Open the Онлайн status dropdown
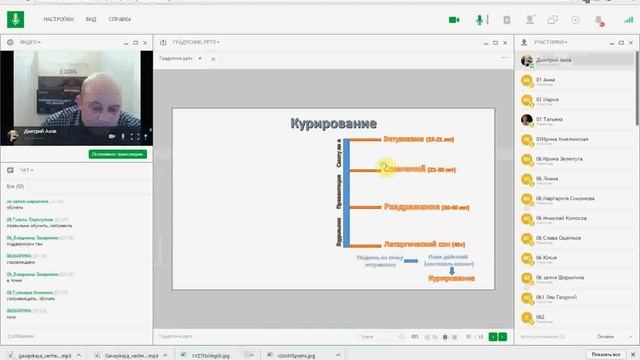 [x=614, y=337]
